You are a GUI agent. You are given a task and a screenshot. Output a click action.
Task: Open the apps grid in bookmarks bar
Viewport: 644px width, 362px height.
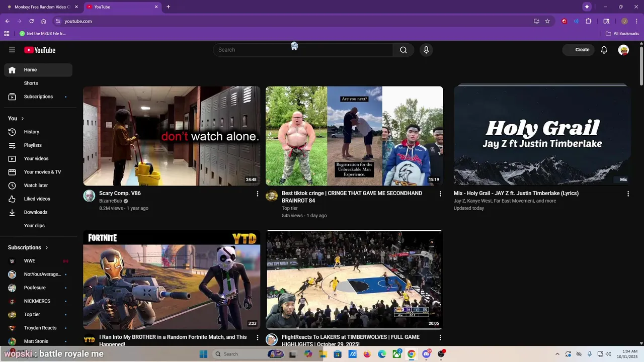7,34
